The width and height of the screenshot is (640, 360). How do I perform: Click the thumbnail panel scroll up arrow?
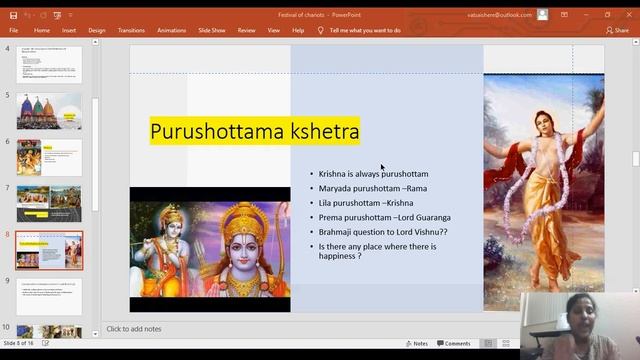[95, 42]
